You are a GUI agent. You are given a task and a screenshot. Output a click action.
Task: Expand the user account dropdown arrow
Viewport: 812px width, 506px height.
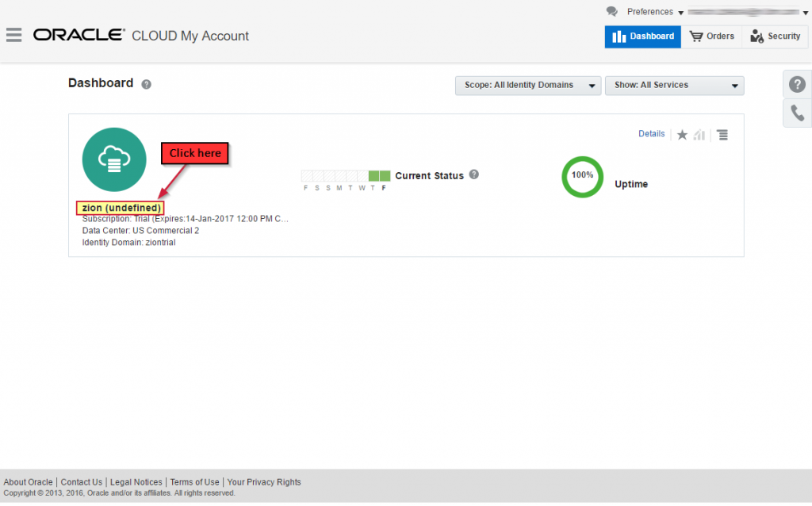[x=806, y=12]
